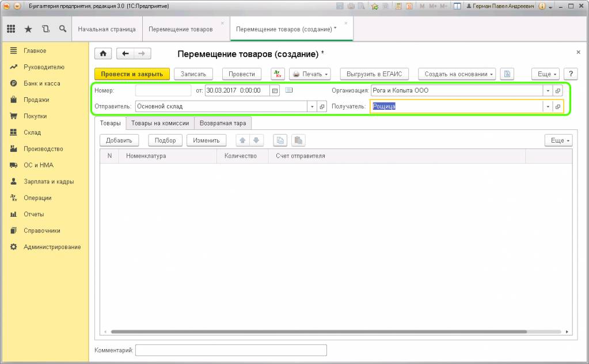Open the Еще menu in the command bar
589x364 pixels.
pyautogui.click(x=545, y=74)
